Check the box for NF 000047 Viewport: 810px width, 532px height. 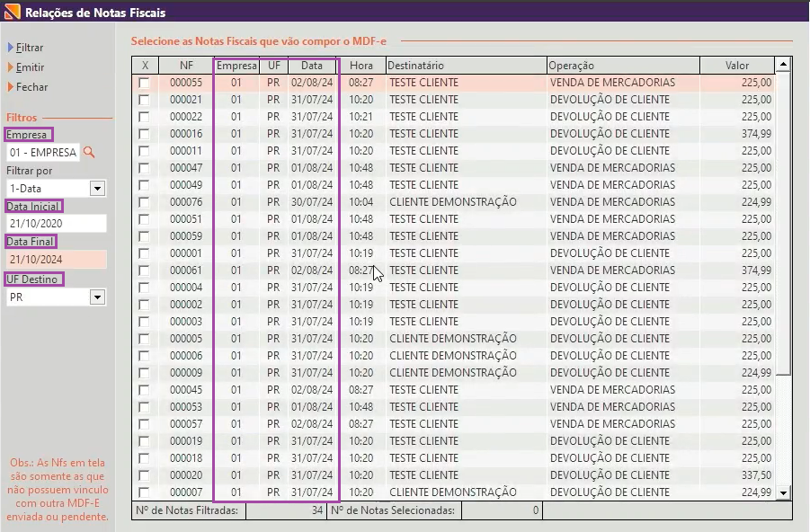(144, 168)
